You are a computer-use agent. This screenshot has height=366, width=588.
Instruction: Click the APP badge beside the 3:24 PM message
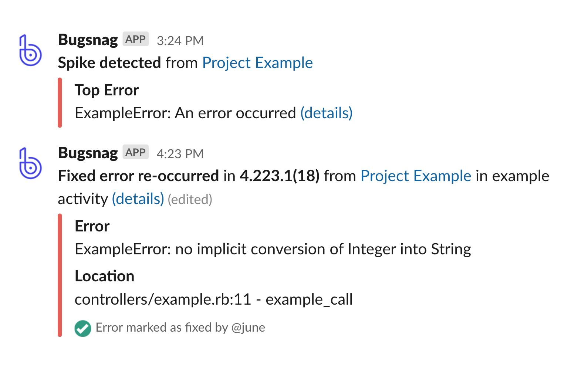tap(135, 39)
